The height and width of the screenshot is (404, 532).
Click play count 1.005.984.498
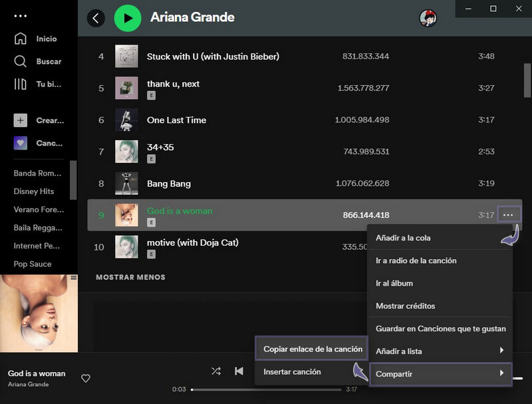[362, 120]
